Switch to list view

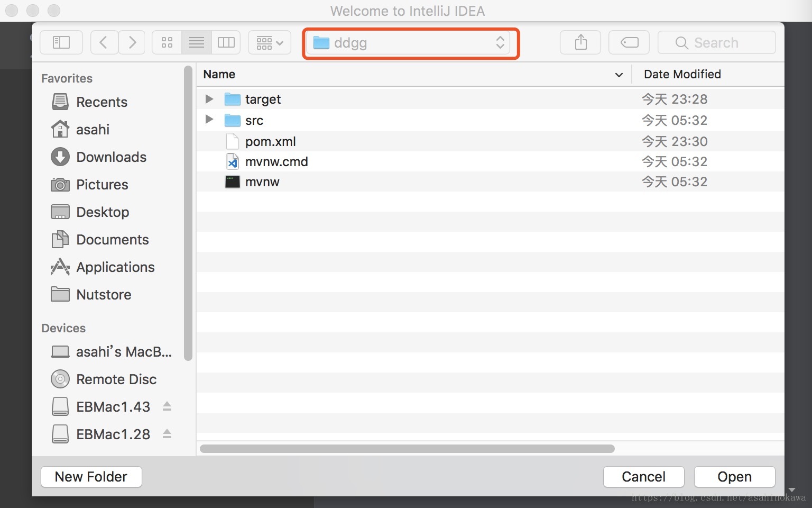[x=197, y=42]
